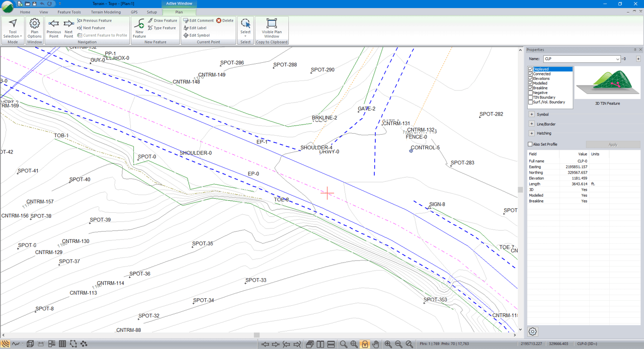Click the Delete current point icon

pyautogui.click(x=219, y=21)
